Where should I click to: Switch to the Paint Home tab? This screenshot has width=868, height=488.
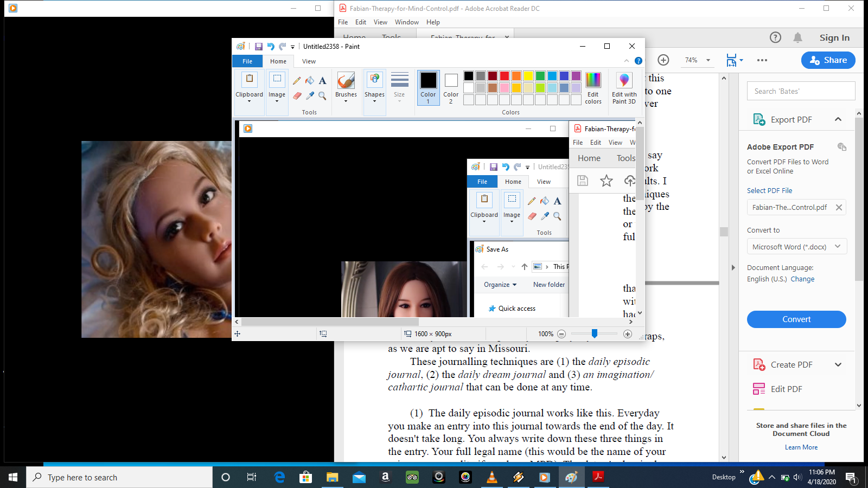pyautogui.click(x=278, y=61)
